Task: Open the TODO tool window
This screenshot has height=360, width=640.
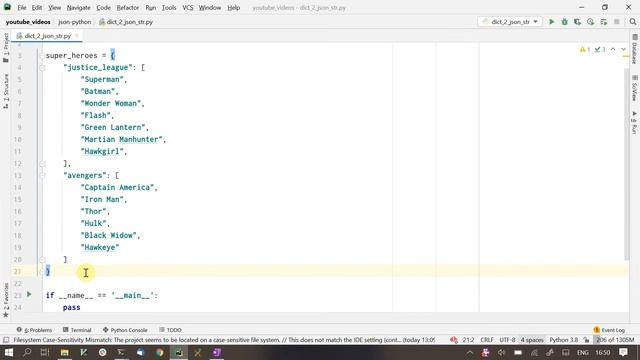Action: click(170, 330)
